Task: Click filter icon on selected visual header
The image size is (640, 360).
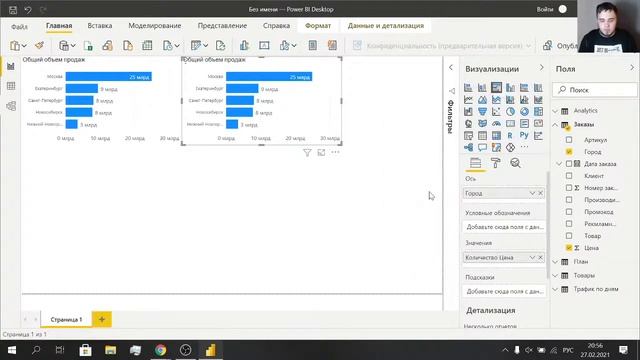Action: tap(307, 153)
